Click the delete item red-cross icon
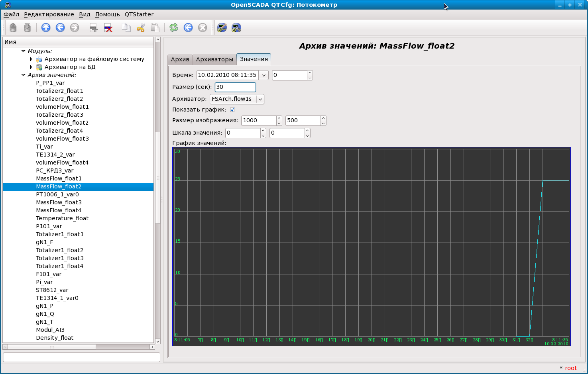This screenshot has width=588, height=374. [108, 27]
